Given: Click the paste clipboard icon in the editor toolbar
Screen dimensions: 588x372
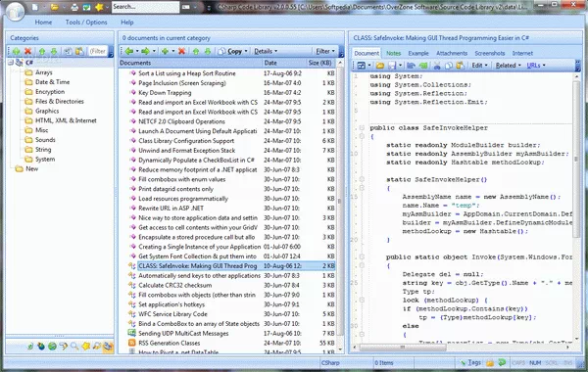Looking at the screenshot, I should pyautogui.click(x=461, y=66).
